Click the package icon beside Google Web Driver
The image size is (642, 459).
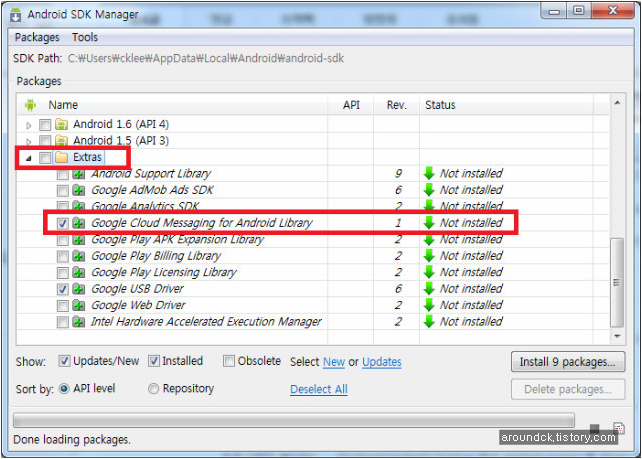pos(78,305)
